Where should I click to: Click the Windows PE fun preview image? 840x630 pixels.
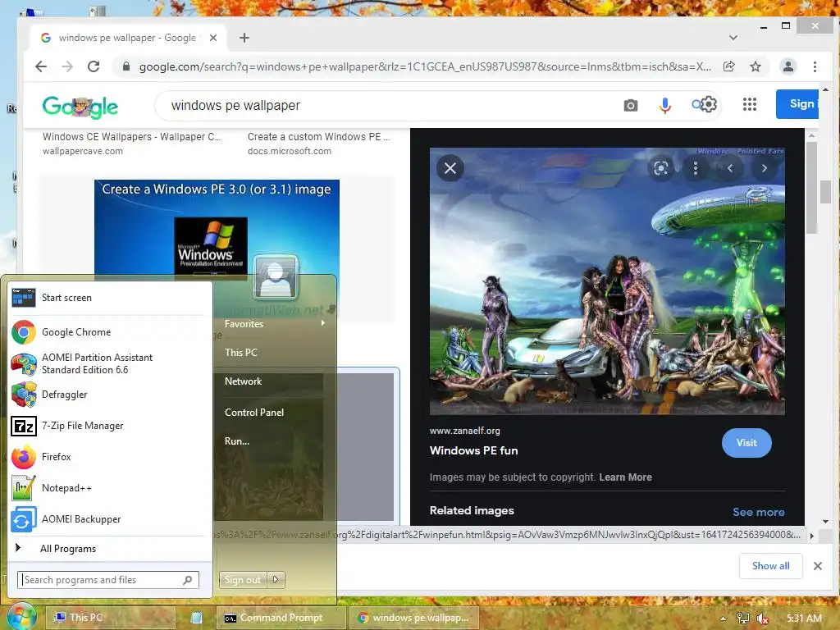click(607, 281)
